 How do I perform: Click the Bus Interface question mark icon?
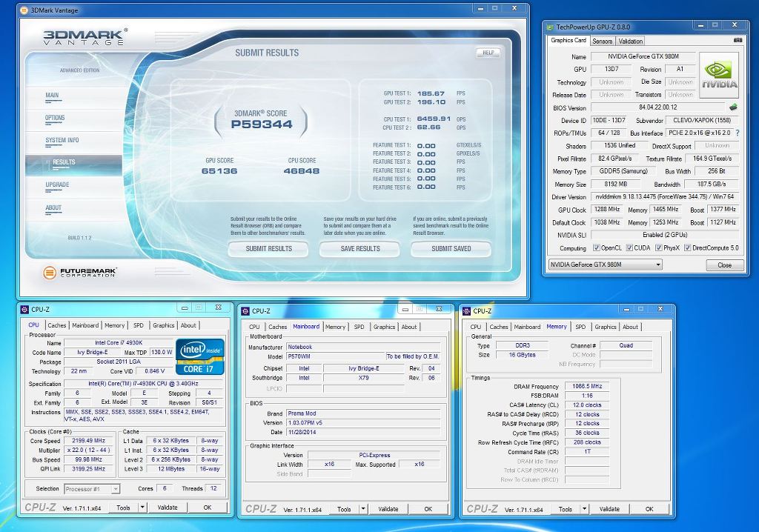pyautogui.click(x=738, y=133)
